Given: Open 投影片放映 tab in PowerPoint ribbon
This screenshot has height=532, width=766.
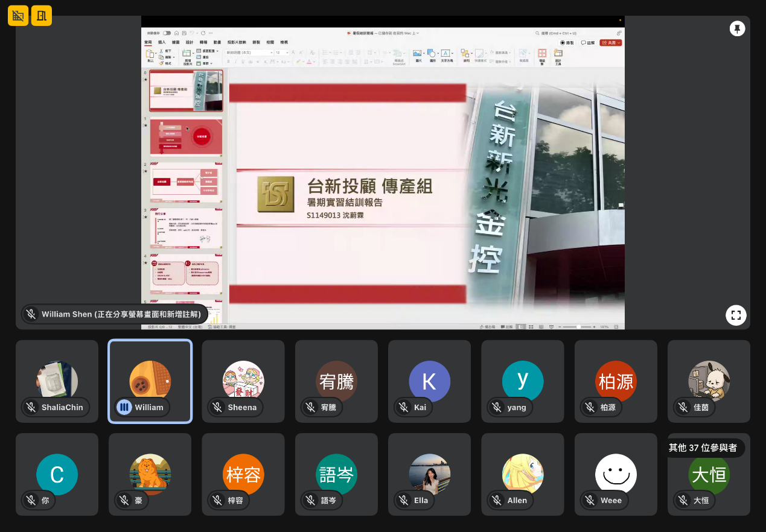Looking at the screenshot, I should pos(237,42).
